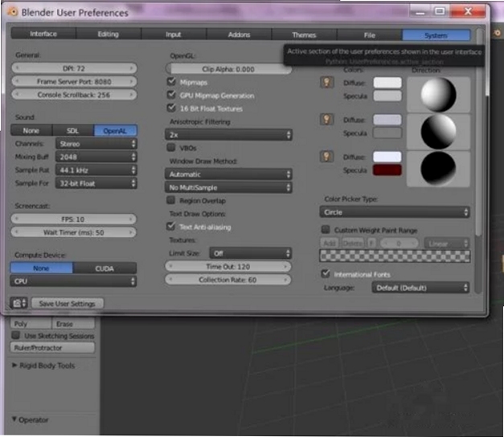This screenshot has height=437, width=504.
Task: Click third light dark red Specular swatch
Action: pyautogui.click(x=387, y=170)
